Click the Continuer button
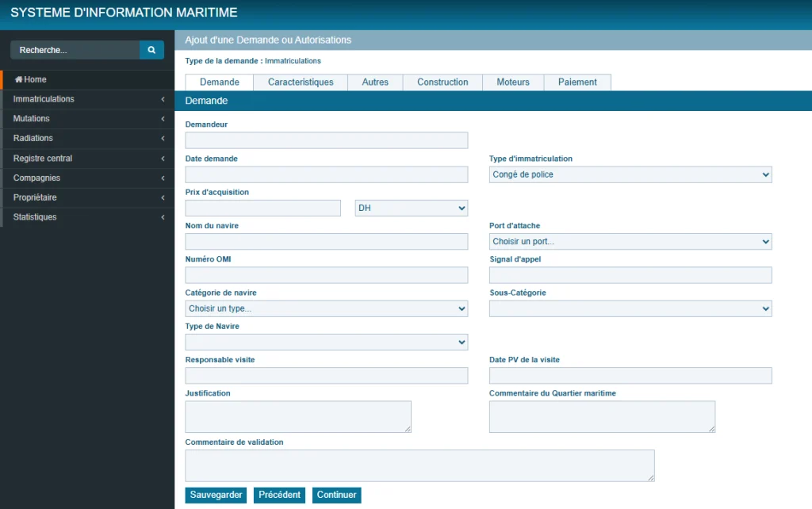 point(336,495)
